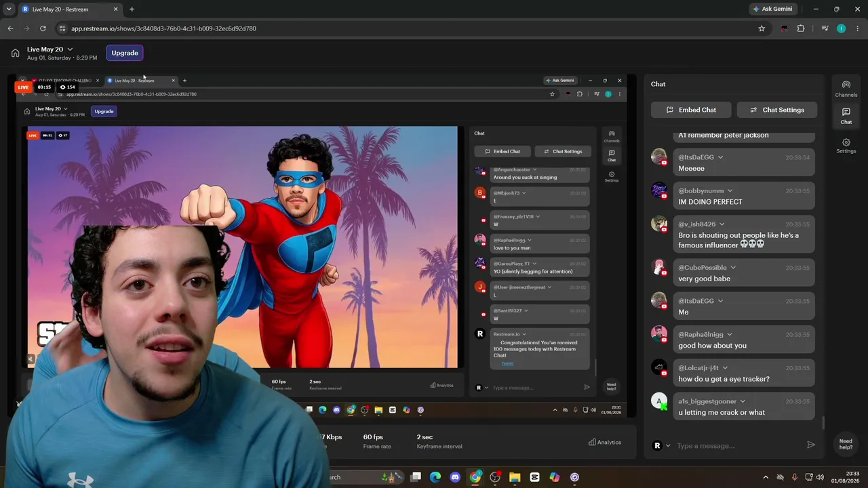The height and width of the screenshot is (488, 868).
Task: Open the media controls icon in Chrome
Action: [x=825, y=28]
